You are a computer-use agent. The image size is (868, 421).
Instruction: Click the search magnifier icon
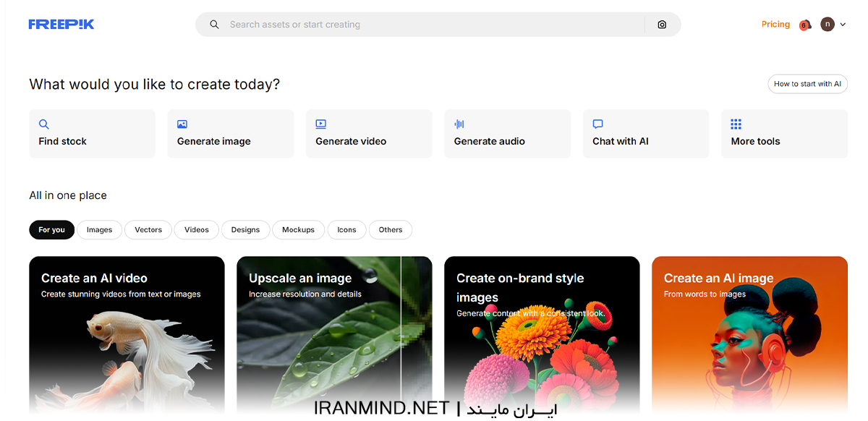click(214, 25)
